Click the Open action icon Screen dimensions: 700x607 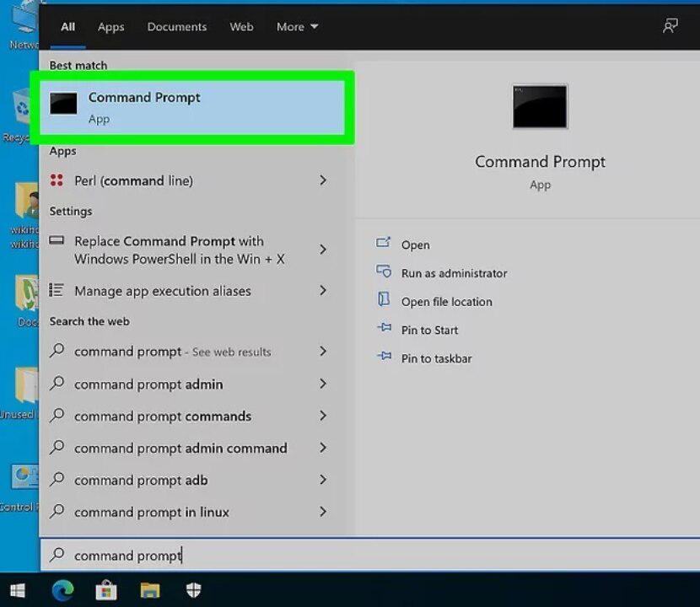tap(383, 242)
